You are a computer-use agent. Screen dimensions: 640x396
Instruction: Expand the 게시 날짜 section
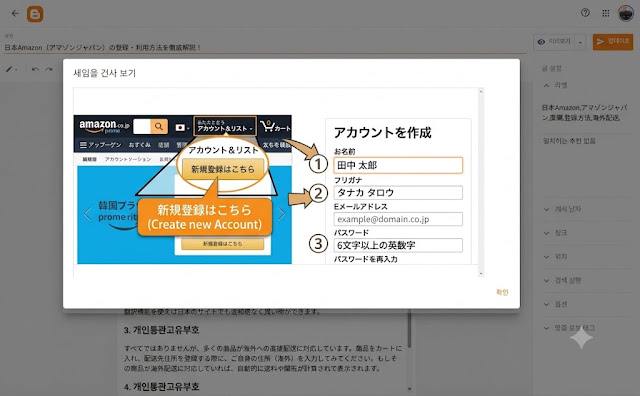[x=586, y=209]
